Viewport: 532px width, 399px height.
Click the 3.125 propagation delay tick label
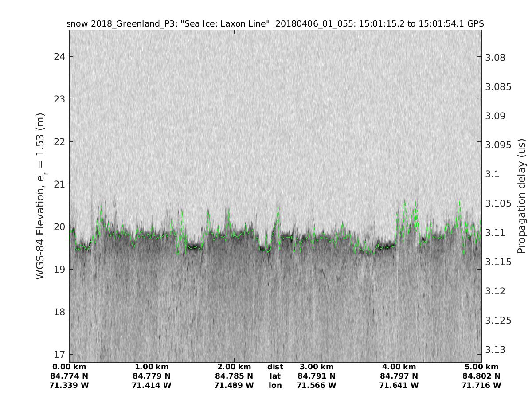(498, 320)
